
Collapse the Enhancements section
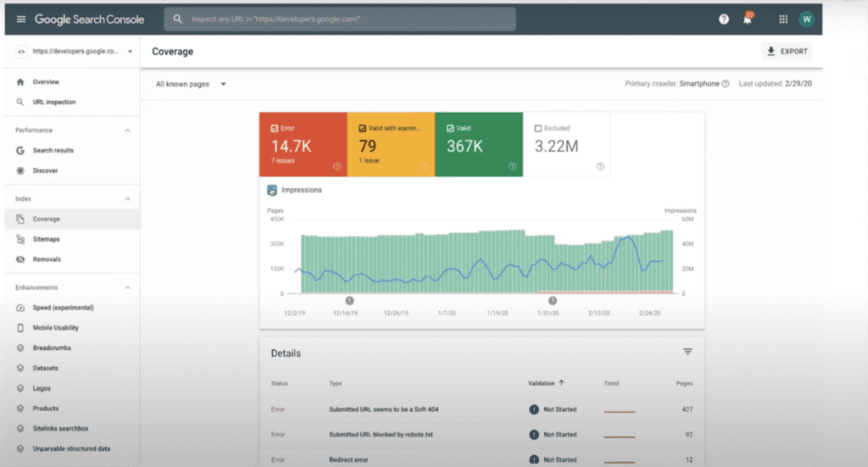pyautogui.click(x=127, y=287)
